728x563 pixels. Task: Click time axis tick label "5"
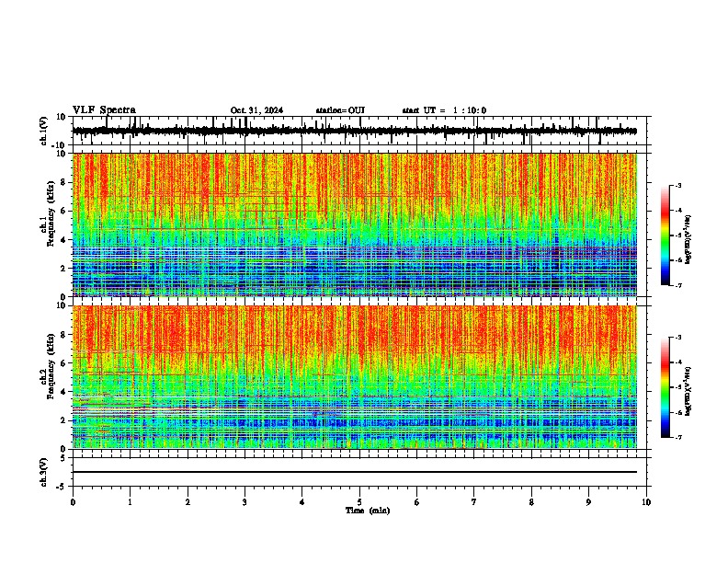[x=359, y=502]
